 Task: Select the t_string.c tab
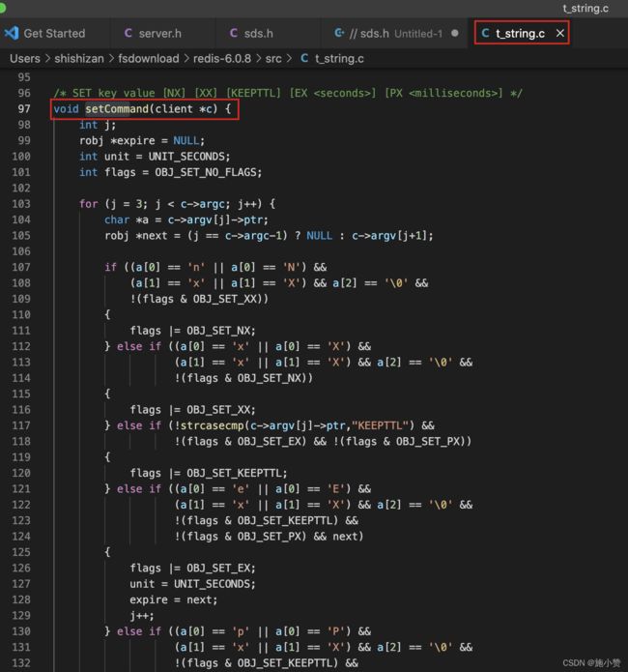click(x=520, y=34)
